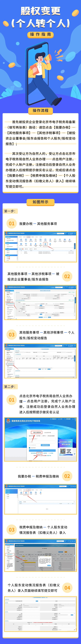Select the first login-method radio button
Viewport: 81px width, 644px height.
coord(30,436)
